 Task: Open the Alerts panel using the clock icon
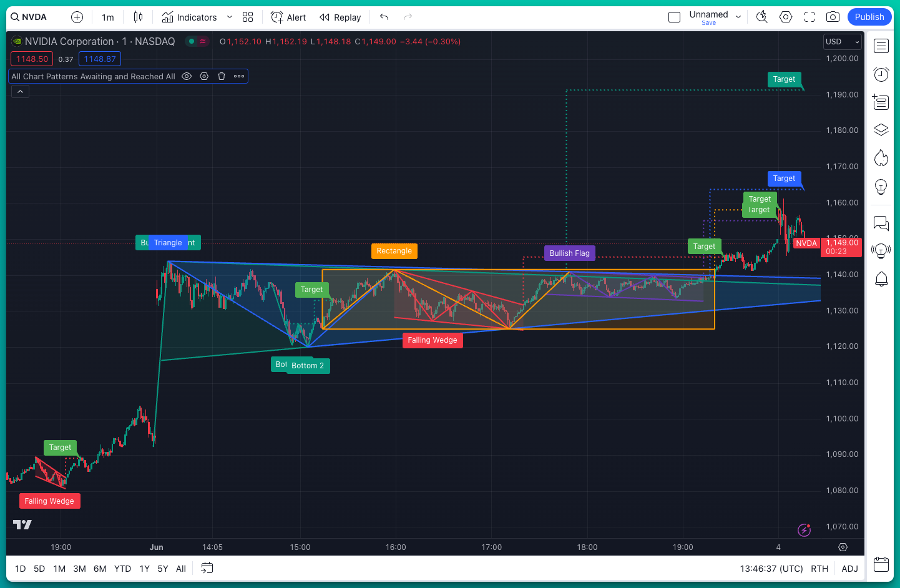[x=881, y=74]
